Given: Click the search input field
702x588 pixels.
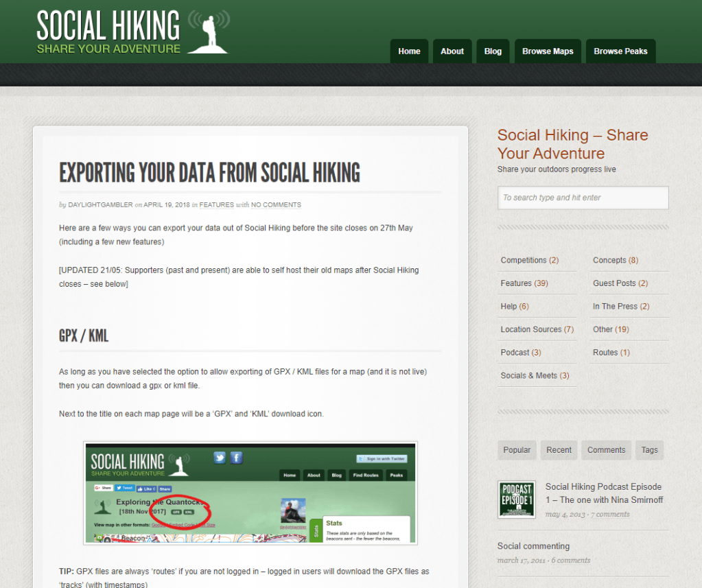Looking at the screenshot, I should click(x=583, y=198).
